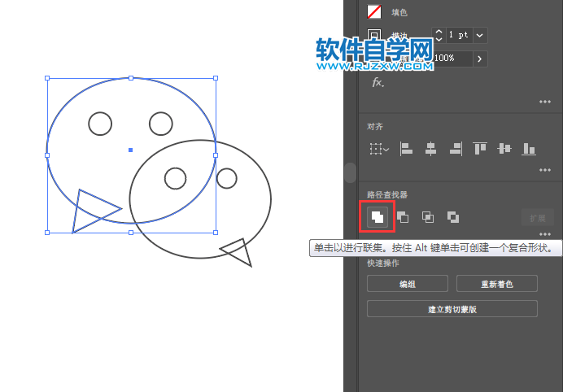563x392 pixels.
Task: Click horizontal align left icon
Action: pyautogui.click(x=406, y=149)
